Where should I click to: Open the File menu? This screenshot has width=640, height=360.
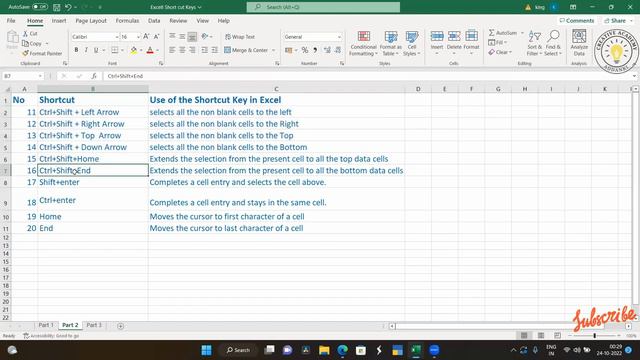tap(11, 20)
